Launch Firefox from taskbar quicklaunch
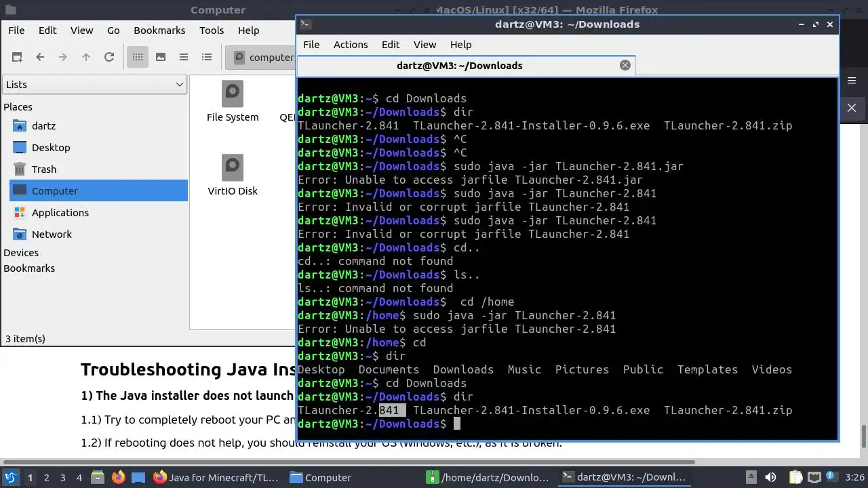 (x=118, y=477)
